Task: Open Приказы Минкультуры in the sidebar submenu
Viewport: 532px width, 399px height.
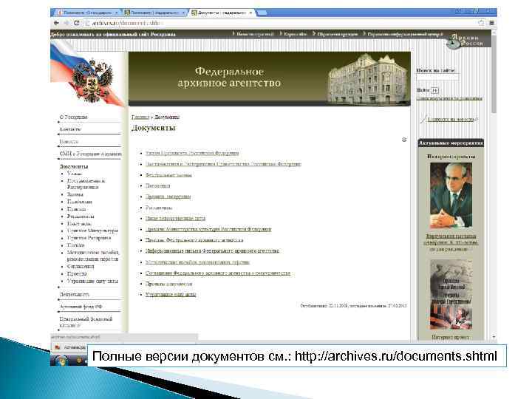Action: [92, 231]
